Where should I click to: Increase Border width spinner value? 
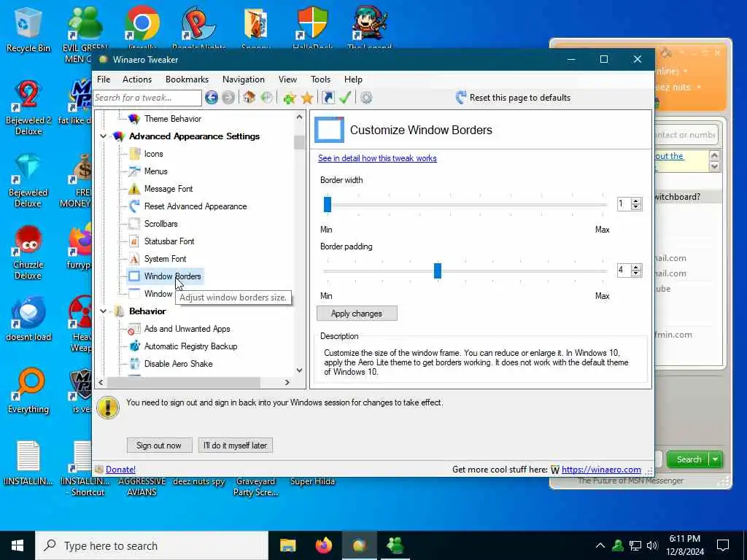(636, 201)
